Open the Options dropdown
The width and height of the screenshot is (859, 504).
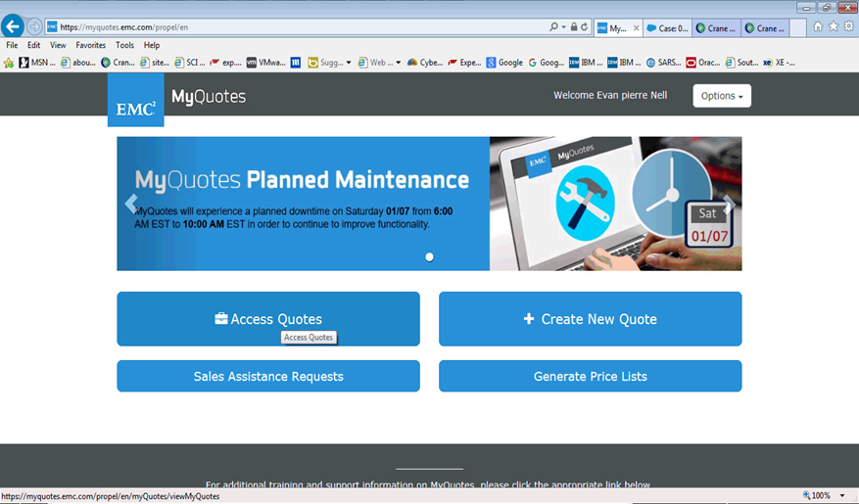(722, 96)
